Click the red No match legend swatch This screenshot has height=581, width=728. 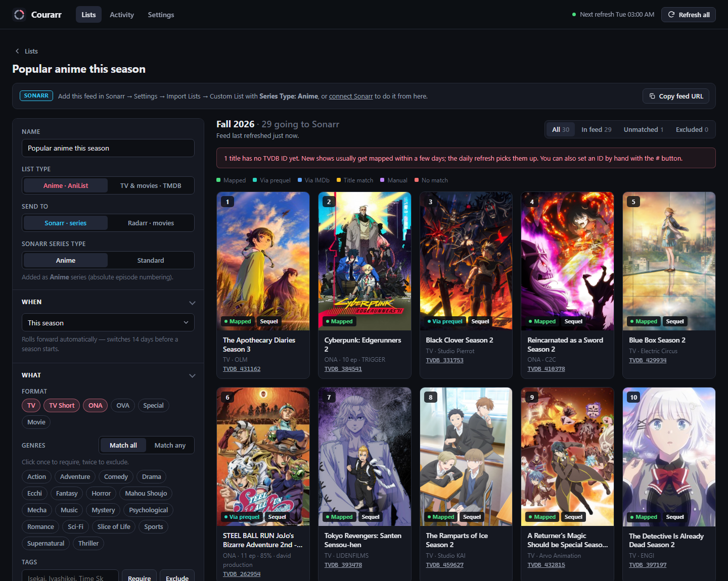pyautogui.click(x=417, y=180)
